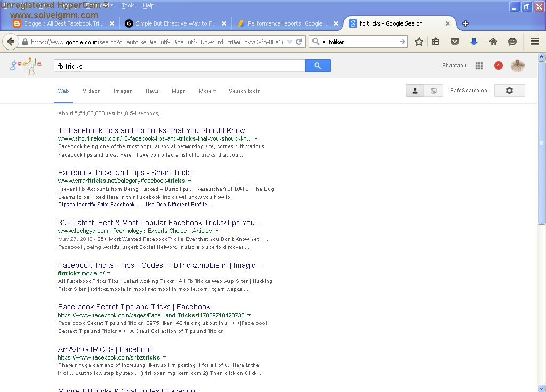
Task: Open Search tools options
Action: point(244,91)
